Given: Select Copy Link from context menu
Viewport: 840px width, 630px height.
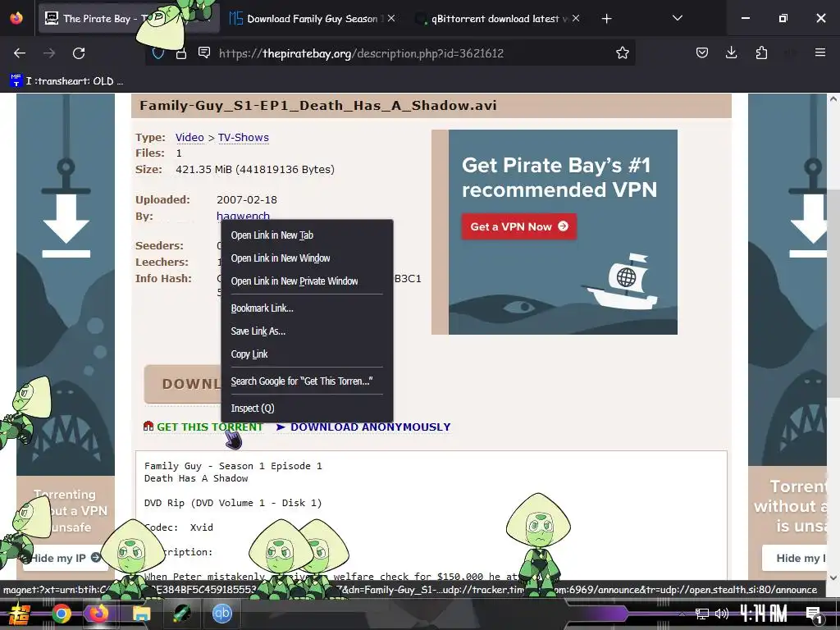Looking at the screenshot, I should pos(307,354).
